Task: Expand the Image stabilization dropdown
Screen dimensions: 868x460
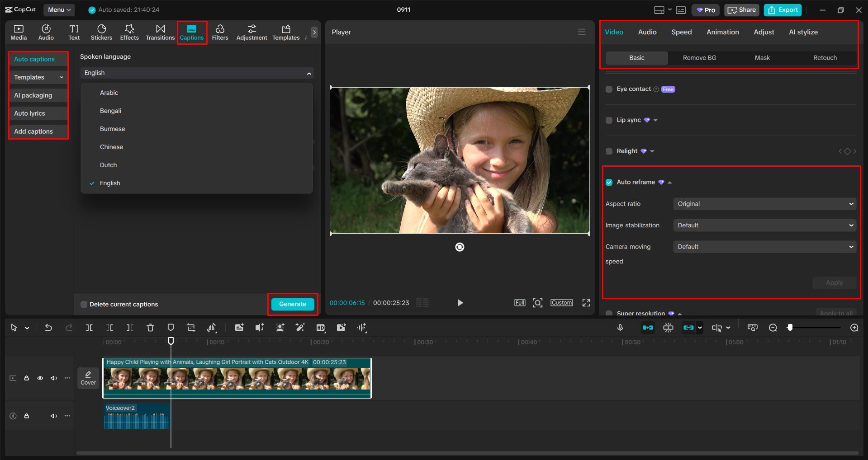Action: point(764,225)
